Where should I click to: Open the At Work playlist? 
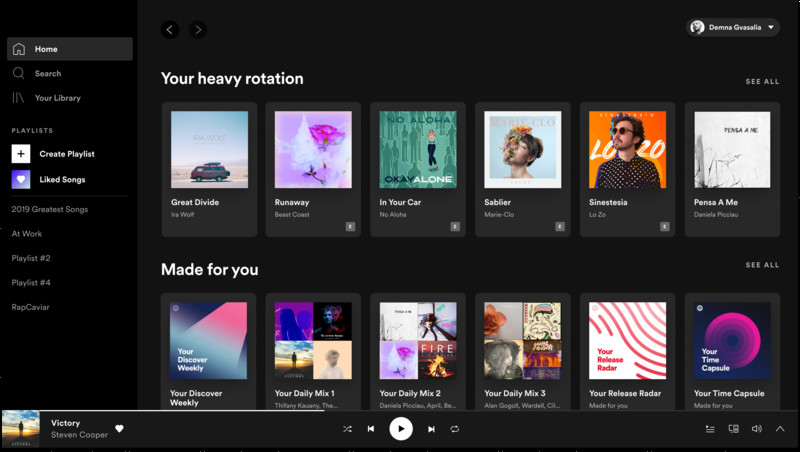click(27, 234)
